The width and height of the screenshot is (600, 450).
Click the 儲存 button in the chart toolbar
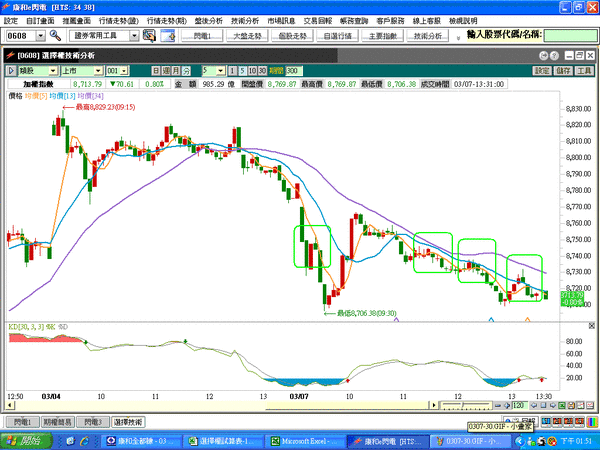tap(563, 71)
